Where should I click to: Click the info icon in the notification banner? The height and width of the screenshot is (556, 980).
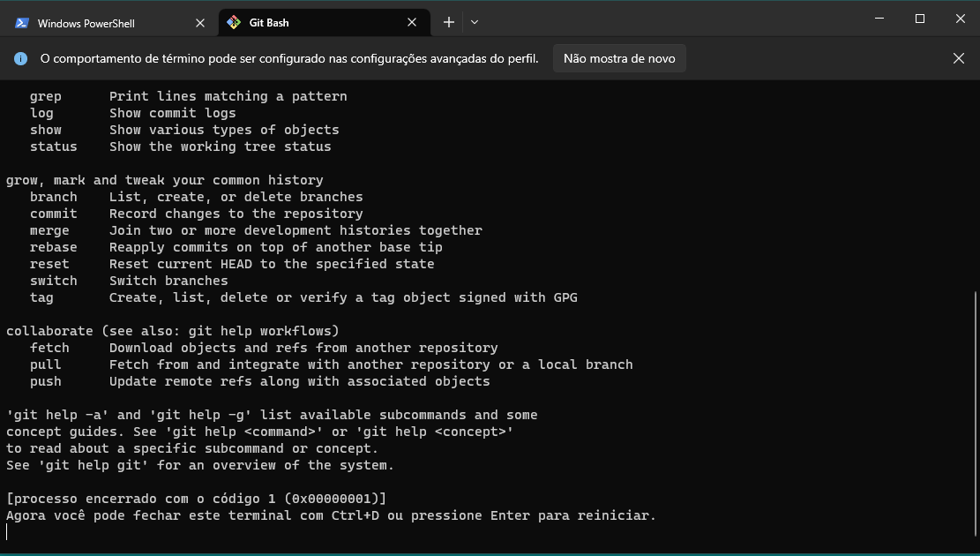[x=19, y=58]
